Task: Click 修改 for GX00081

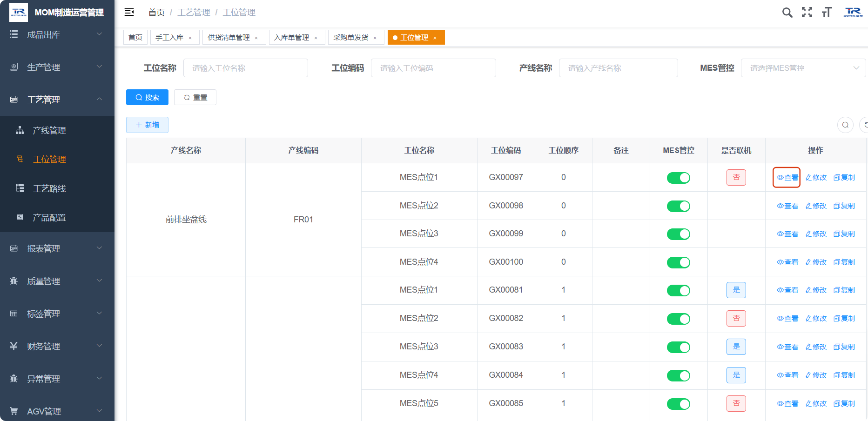Action: (x=816, y=290)
